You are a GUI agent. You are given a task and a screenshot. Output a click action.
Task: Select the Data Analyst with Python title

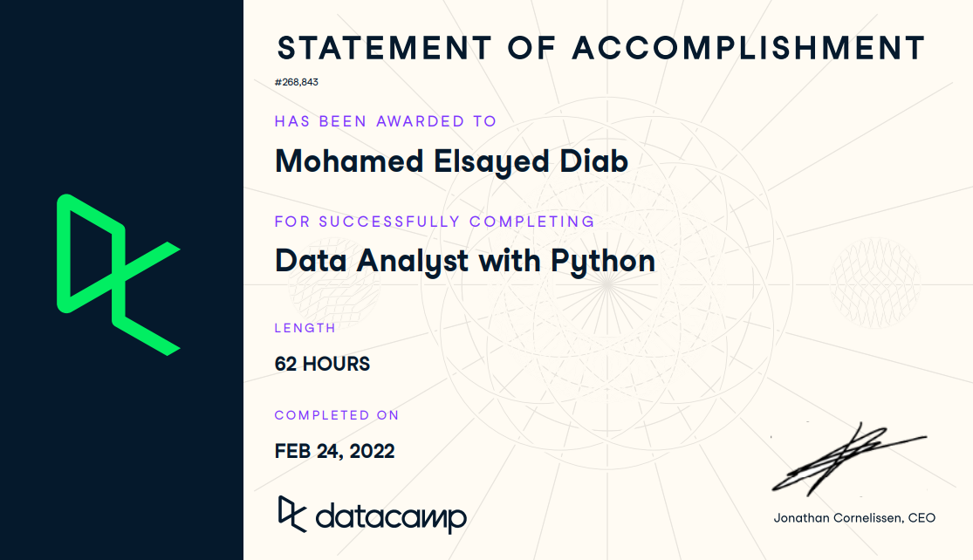pyautogui.click(x=464, y=261)
